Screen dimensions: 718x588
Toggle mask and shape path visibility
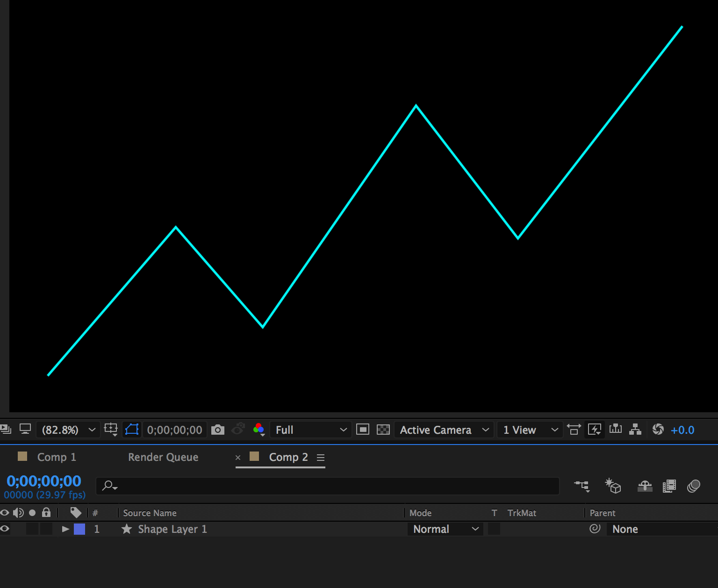click(x=132, y=430)
